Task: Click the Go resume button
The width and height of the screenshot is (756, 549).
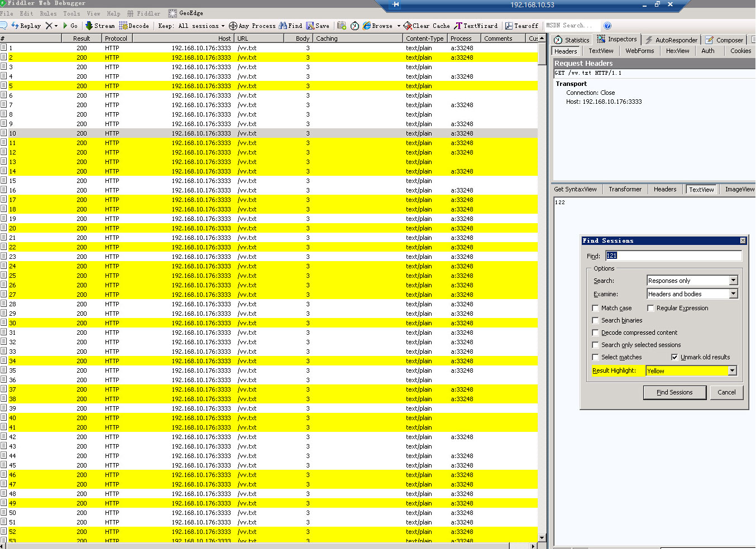Action: [x=70, y=26]
